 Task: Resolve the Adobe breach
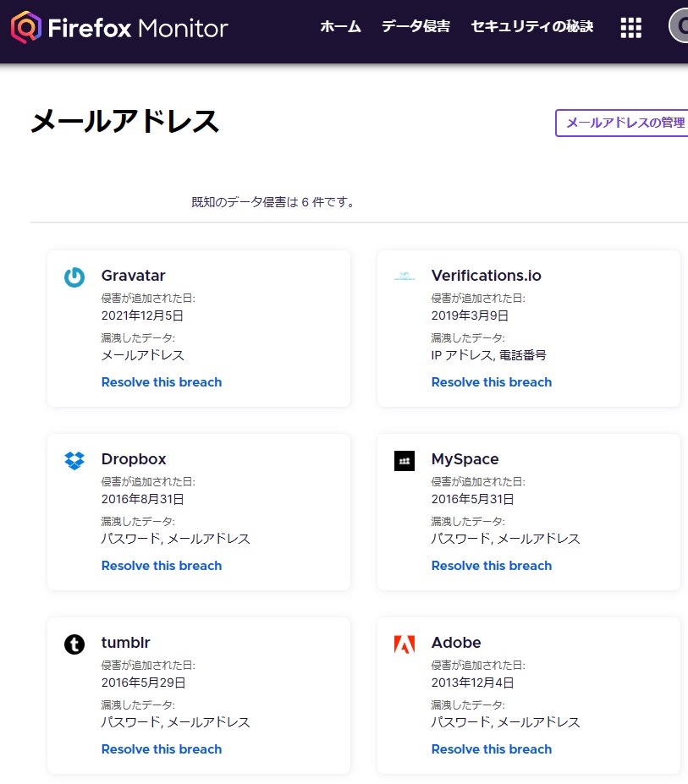tap(492, 748)
